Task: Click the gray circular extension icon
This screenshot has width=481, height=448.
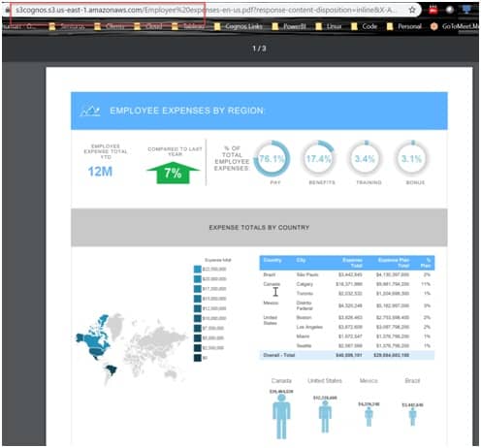Action: point(450,10)
